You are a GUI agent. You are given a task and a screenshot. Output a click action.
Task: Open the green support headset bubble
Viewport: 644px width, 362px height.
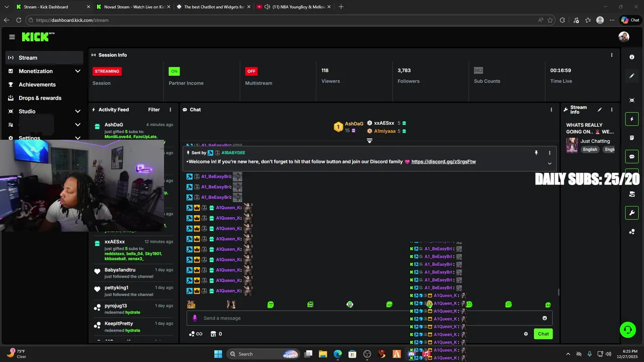tap(627, 330)
